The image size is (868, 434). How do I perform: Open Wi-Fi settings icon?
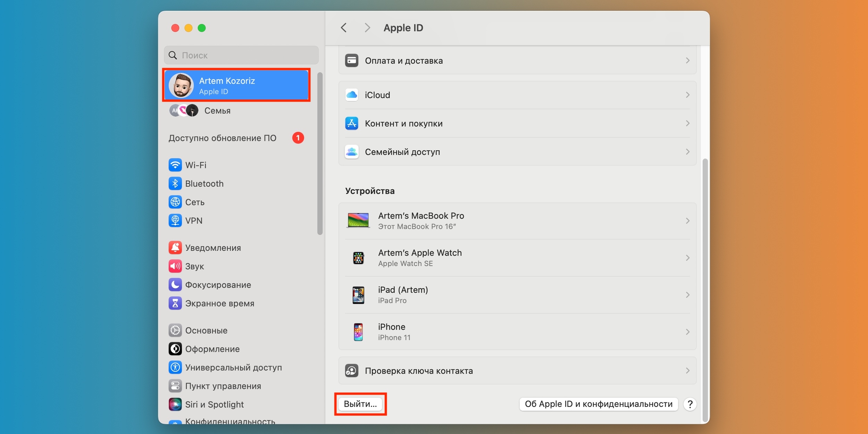(x=177, y=165)
